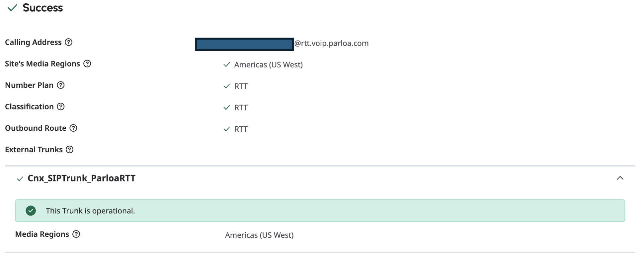The image size is (644, 258).
Task: Click Americas (US West) site region value
Action: tap(268, 64)
